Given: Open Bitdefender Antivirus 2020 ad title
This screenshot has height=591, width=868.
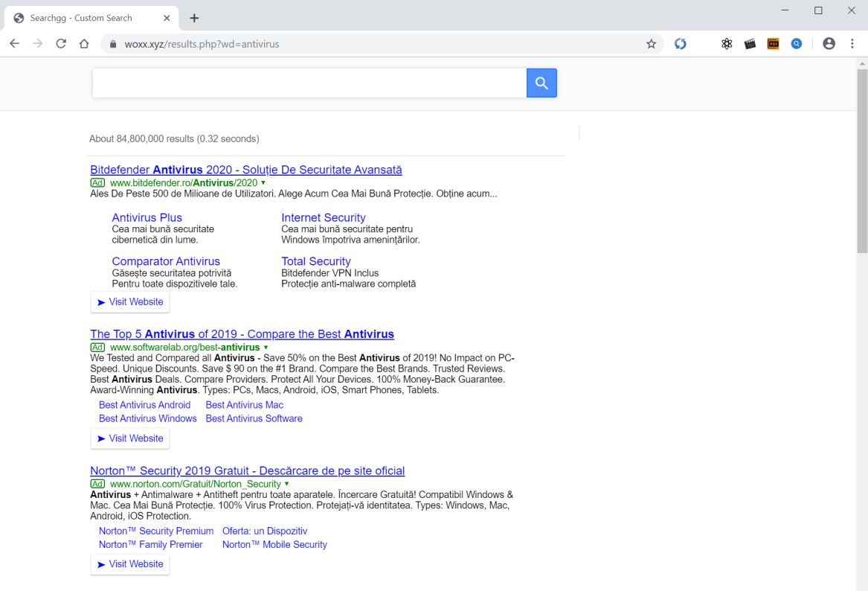Looking at the screenshot, I should pos(245,170).
